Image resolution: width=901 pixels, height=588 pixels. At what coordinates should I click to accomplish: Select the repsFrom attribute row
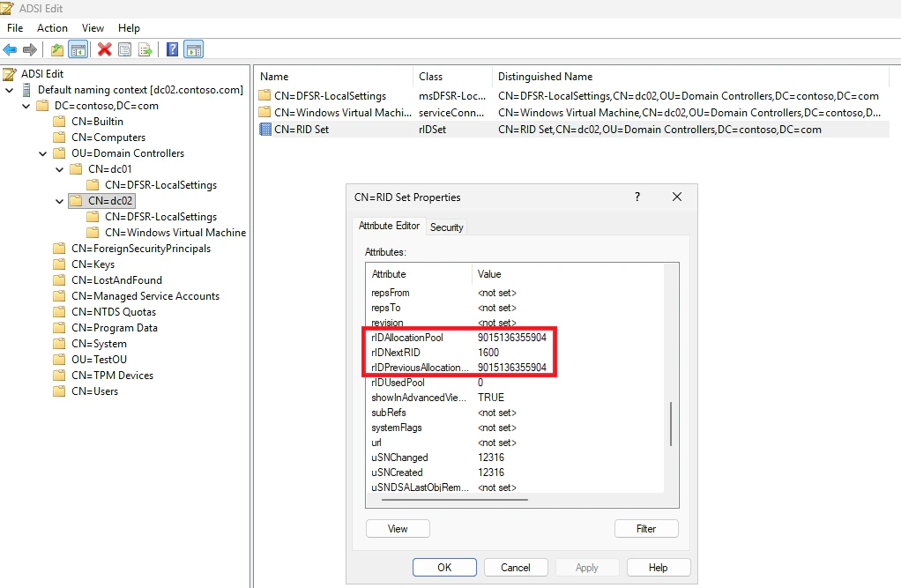(x=515, y=293)
